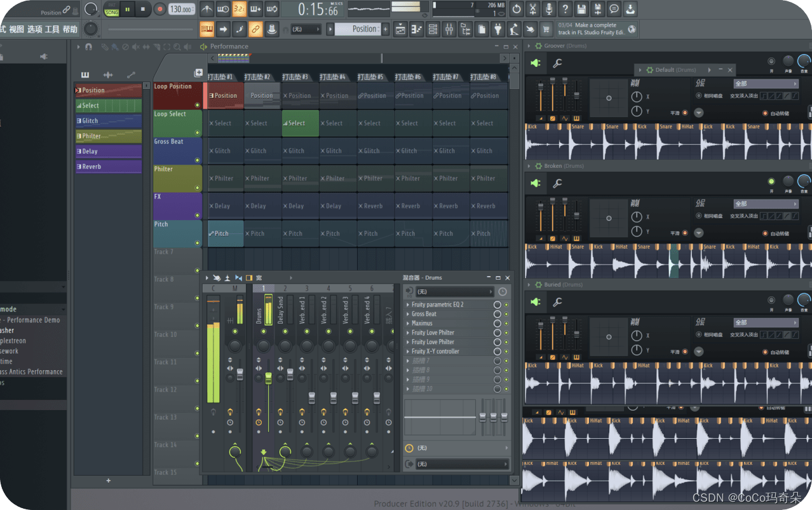Save the project with the floppy icon
Screen dimensions: 812x510
click(x=581, y=10)
